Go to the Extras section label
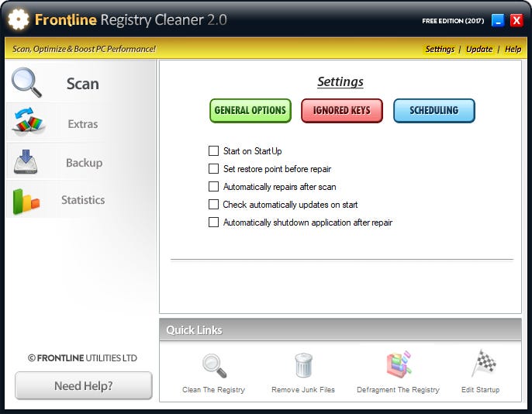The image size is (532, 414). coord(83,124)
